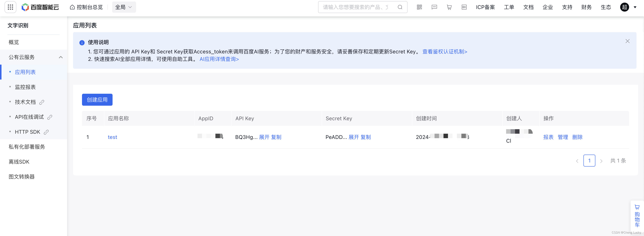Toggle the dismiss button on usage notice
The height and width of the screenshot is (236, 644).
[627, 41]
